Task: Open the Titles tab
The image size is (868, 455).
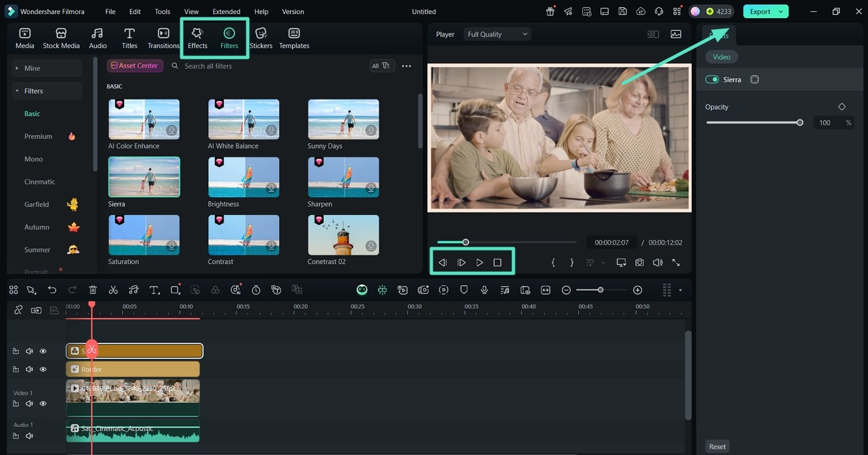Action: tap(130, 39)
